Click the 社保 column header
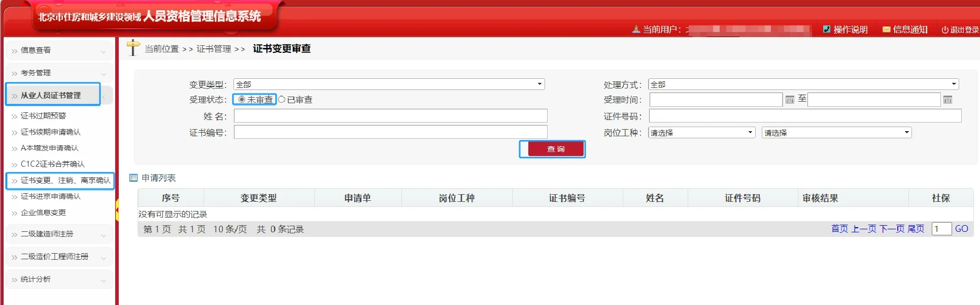The width and height of the screenshot is (980, 305). [x=941, y=198]
